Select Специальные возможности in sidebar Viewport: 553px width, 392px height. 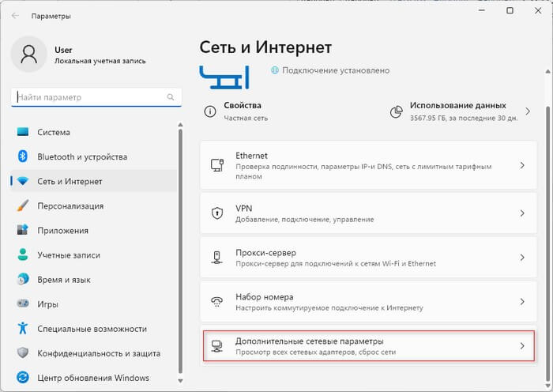(94, 328)
